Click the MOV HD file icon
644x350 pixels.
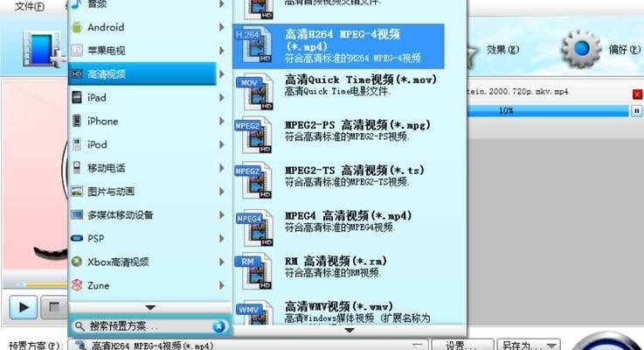pos(254,92)
